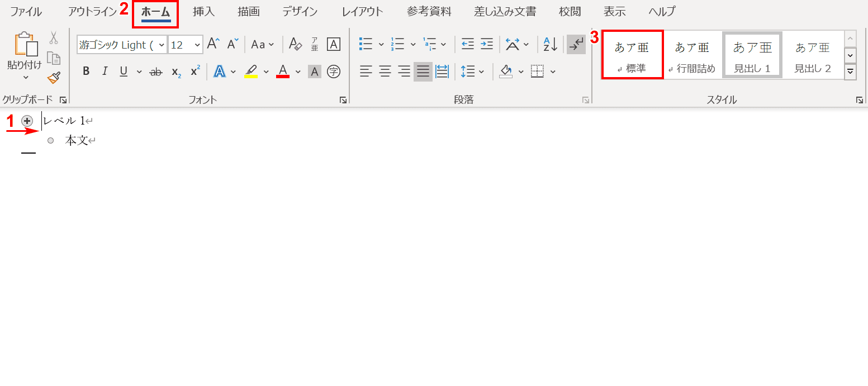The width and height of the screenshot is (868, 386).
Task: Toggle justify alignment
Action: click(423, 72)
